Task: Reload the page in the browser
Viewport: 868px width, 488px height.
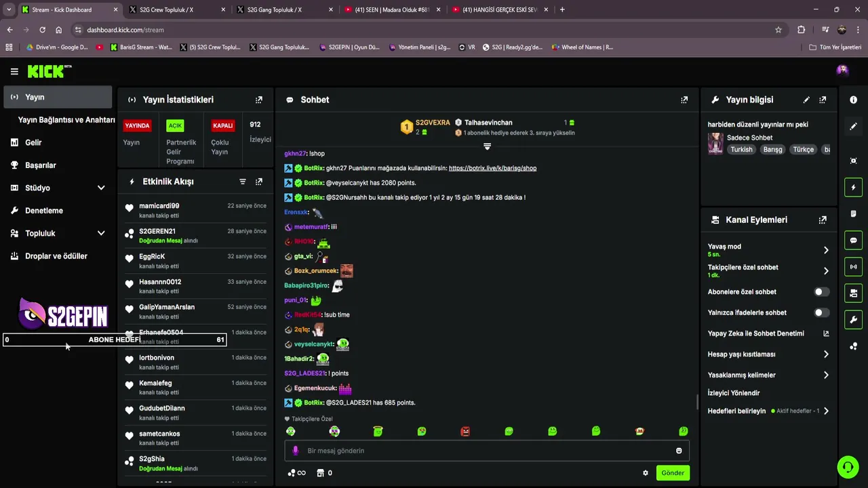Action: [42, 30]
